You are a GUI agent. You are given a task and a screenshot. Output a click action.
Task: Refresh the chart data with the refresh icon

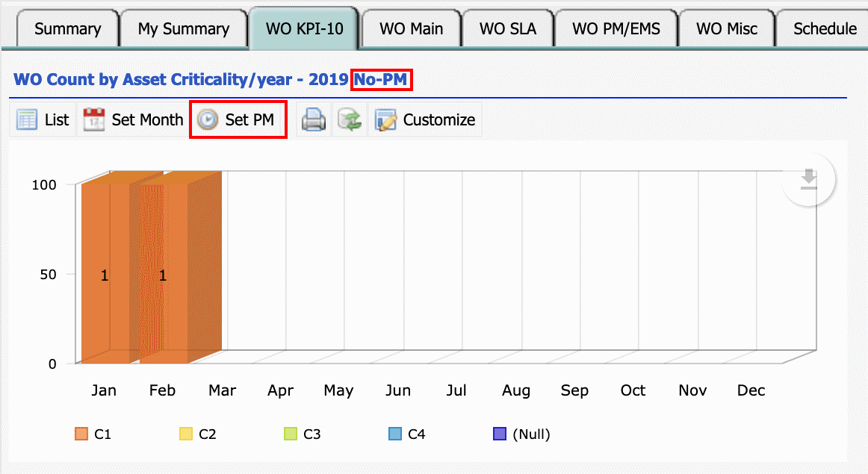(350, 119)
